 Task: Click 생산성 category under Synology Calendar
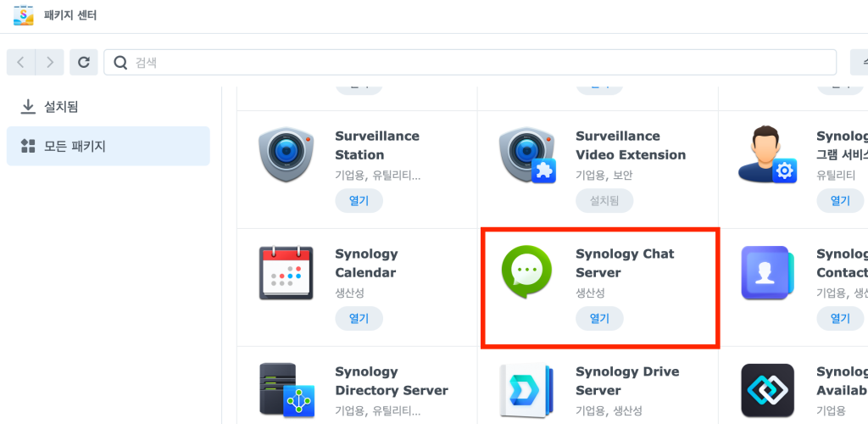pyautogui.click(x=349, y=293)
